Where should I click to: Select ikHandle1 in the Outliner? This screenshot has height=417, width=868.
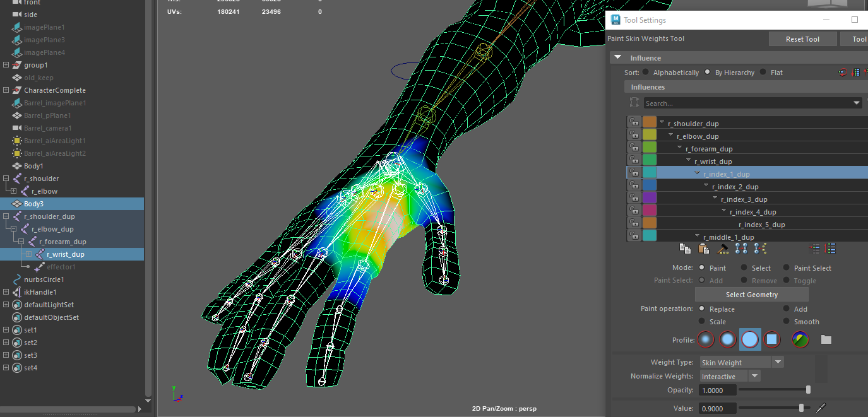[x=40, y=292]
